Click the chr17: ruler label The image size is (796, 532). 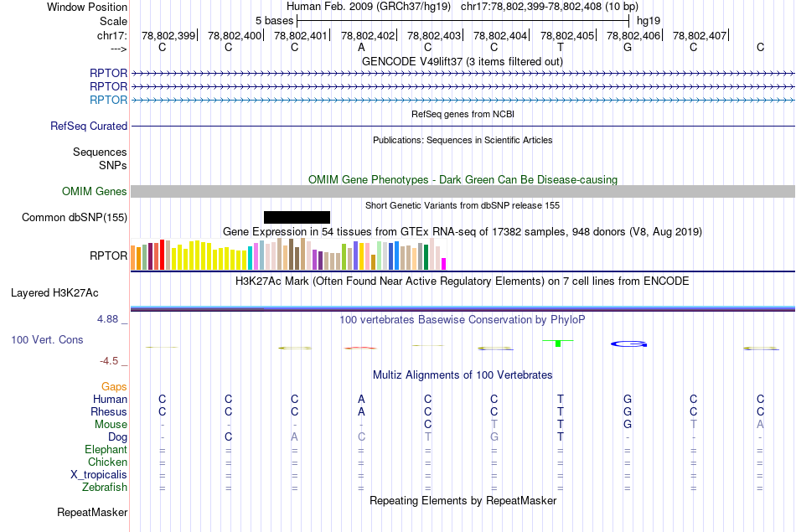[x=111, y=35]
